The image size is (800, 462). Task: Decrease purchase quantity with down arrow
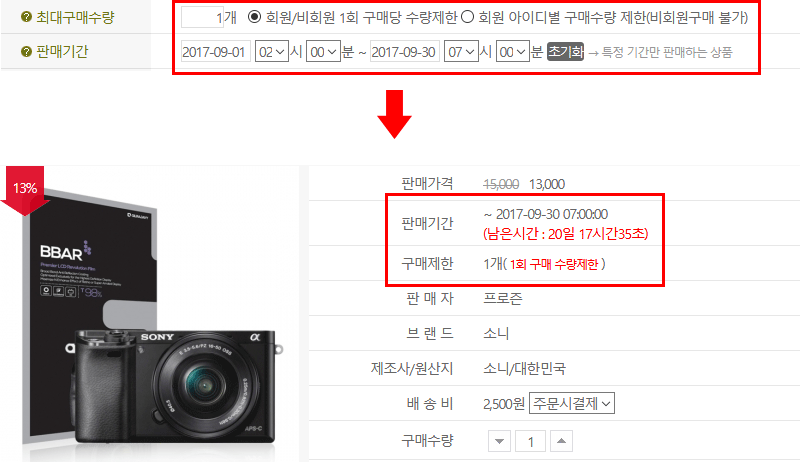(x=499, y=441)
